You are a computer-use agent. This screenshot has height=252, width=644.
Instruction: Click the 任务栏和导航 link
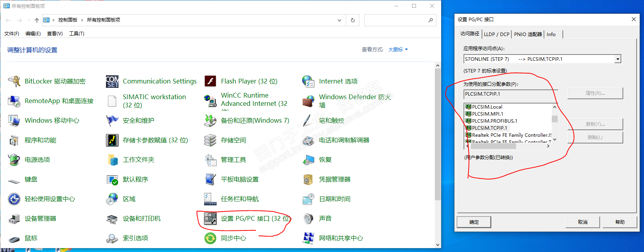pos(240,199)
